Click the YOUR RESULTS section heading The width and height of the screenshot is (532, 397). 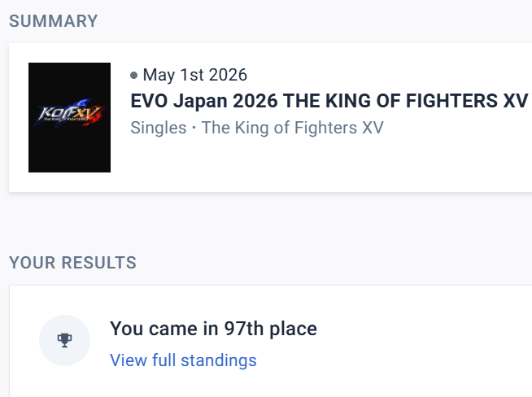(x=72, y=263)
